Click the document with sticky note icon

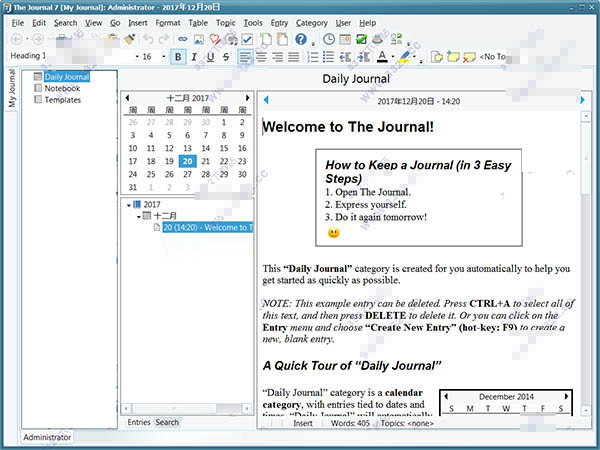[437, 57]
